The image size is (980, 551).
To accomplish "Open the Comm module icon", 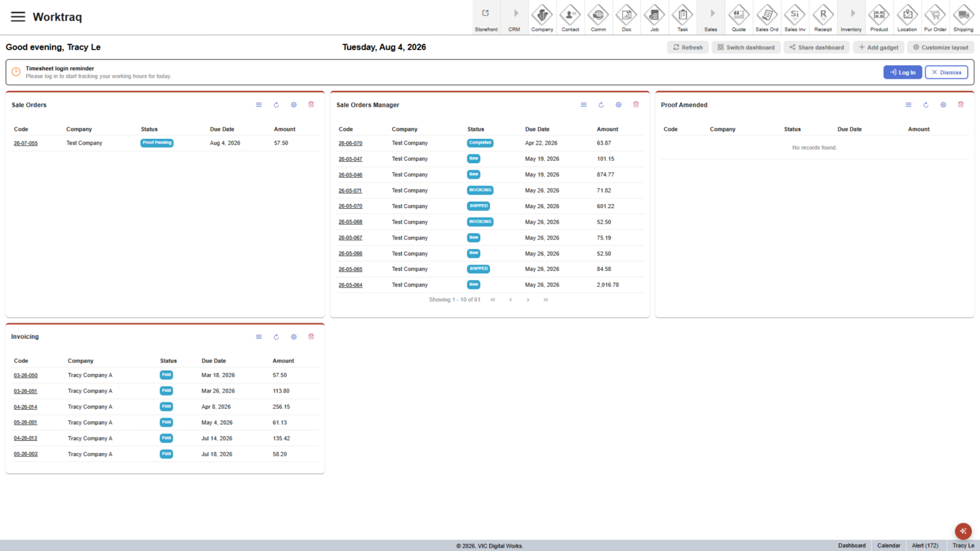I will coord(598,17).
